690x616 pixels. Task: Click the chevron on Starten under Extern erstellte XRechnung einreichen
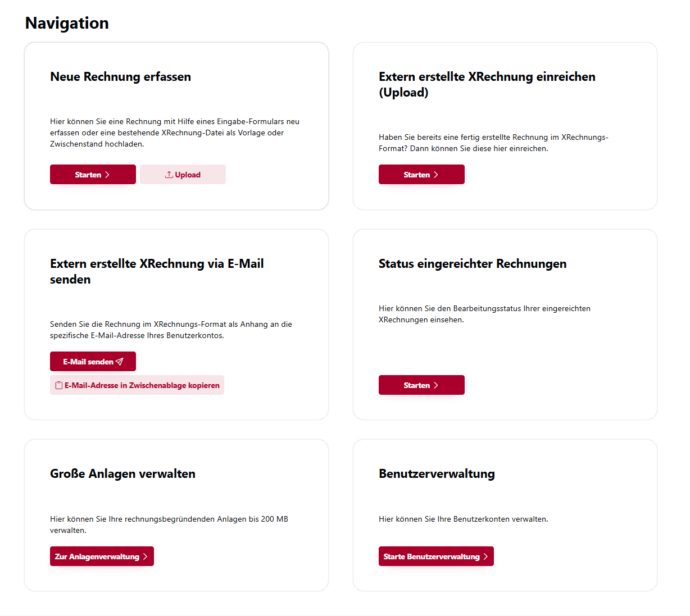click(x=436, y=175)
